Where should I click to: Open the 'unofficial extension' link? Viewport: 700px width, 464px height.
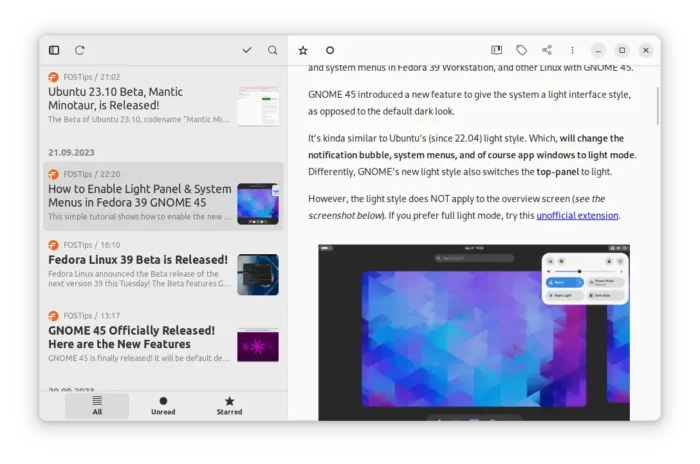coord(577,216)
